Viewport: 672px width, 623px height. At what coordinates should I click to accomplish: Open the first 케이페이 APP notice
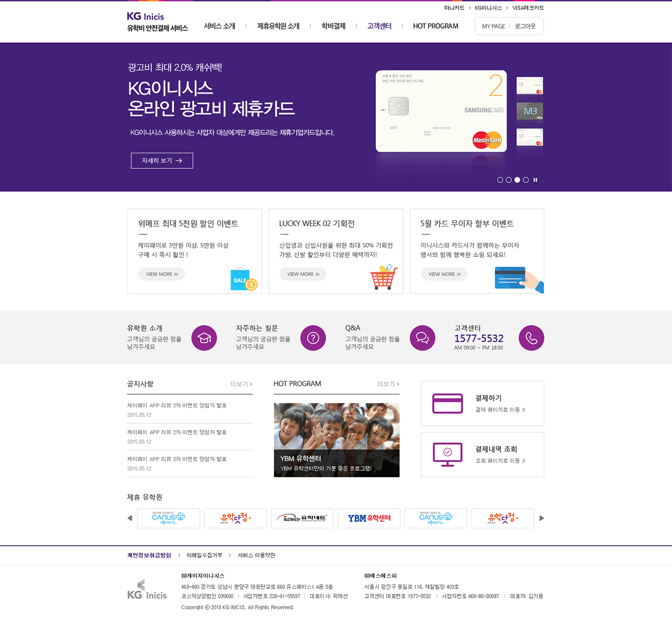177,405
